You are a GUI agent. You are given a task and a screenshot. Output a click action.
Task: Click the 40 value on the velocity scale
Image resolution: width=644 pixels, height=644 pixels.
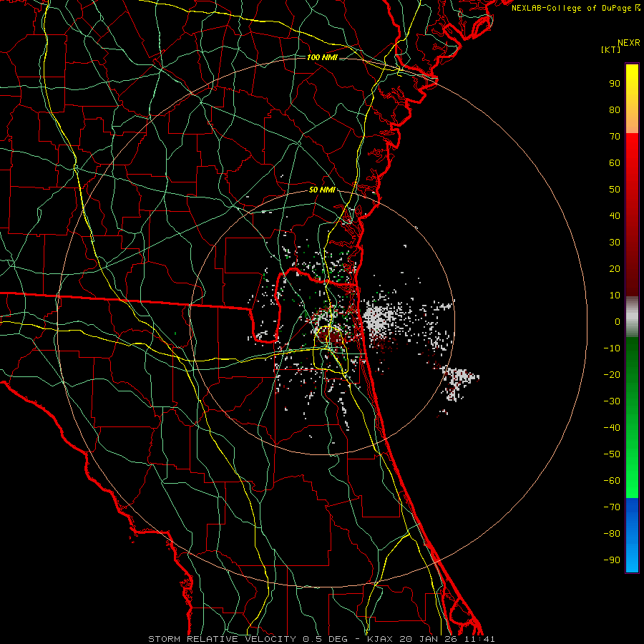coord(615,216)
